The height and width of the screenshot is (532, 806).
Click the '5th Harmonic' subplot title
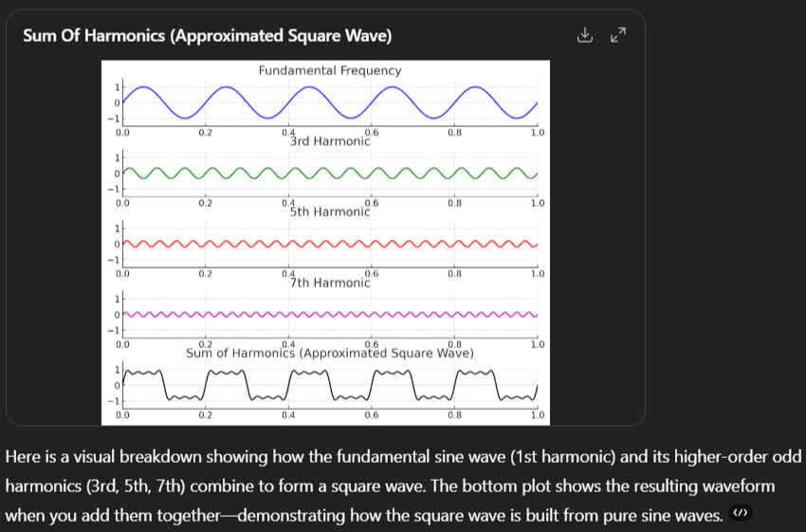329,212
